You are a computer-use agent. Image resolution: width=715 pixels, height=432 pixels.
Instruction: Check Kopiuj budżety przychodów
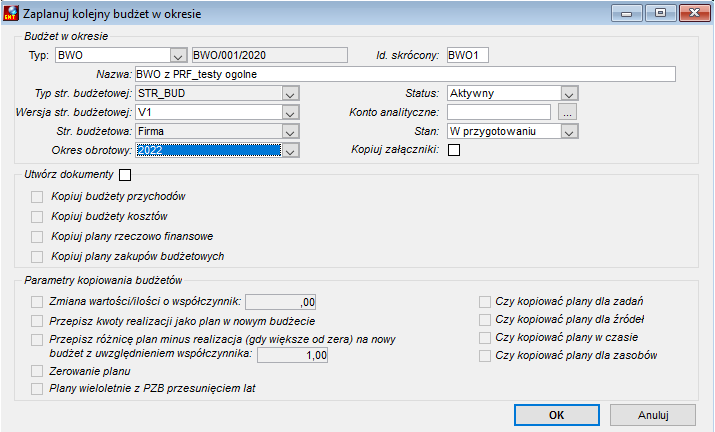click(x=37, y=197)
